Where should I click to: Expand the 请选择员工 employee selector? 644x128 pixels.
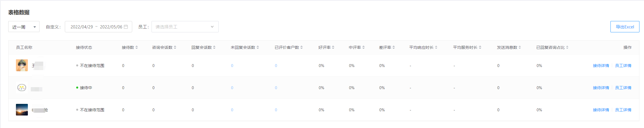click(x=185, y=27)
